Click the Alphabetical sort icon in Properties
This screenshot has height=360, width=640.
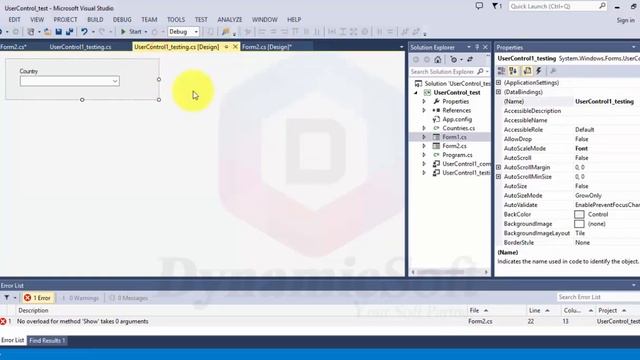513,71
